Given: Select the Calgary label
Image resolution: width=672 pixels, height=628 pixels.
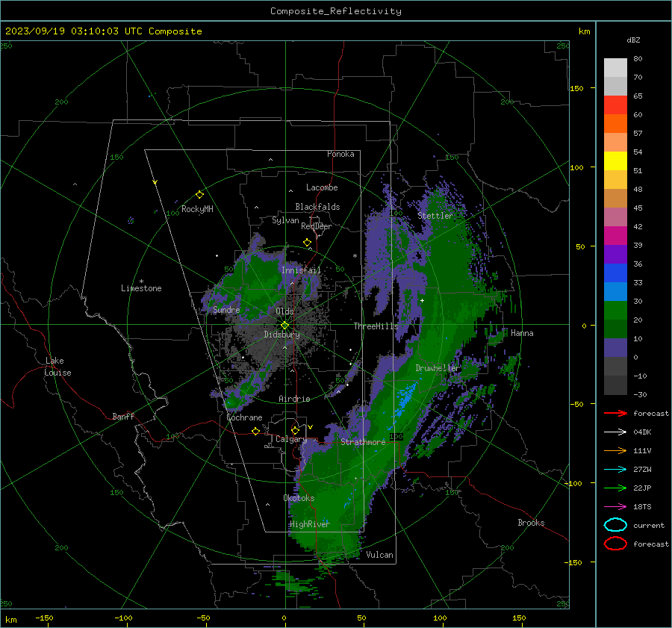Looking at the screenshot, I should click(x=291, y=439).
